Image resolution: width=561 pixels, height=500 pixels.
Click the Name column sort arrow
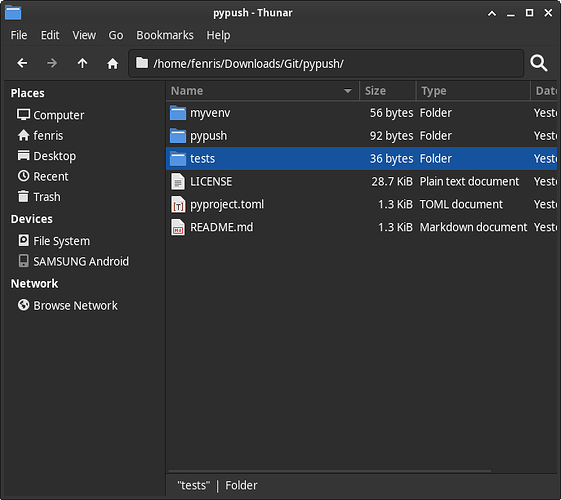click(347, 91)
